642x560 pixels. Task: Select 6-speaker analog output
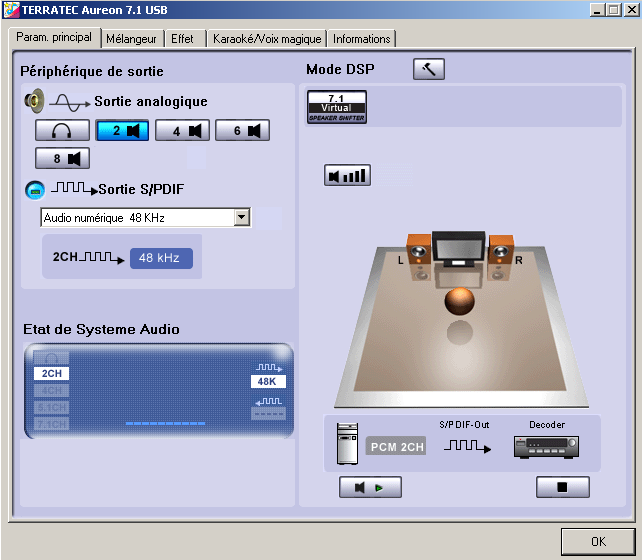click(x=242, y=131)
